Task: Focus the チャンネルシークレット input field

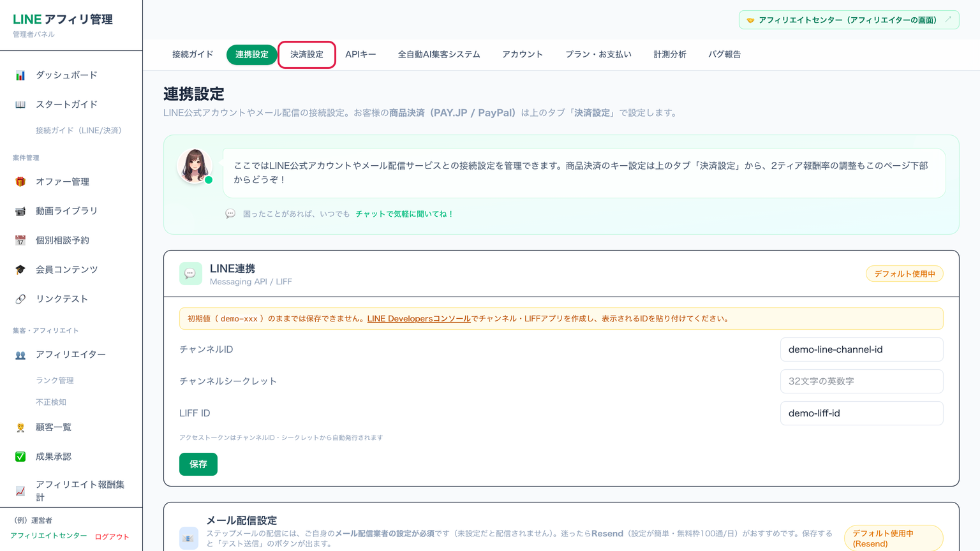Action: pyautogui.click(x=861, y=381)
